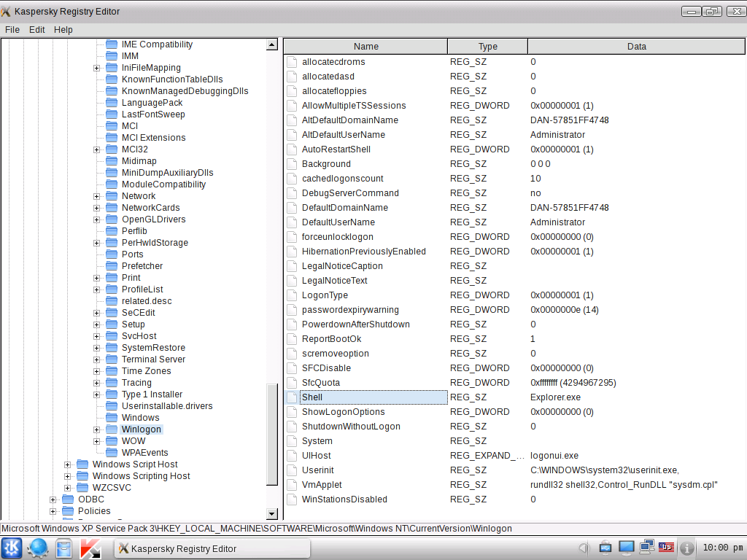Screen dimensions: 747x560
Task: Select the HibernationPreviouslyEnabled value row
Action: tap(514, 252)
